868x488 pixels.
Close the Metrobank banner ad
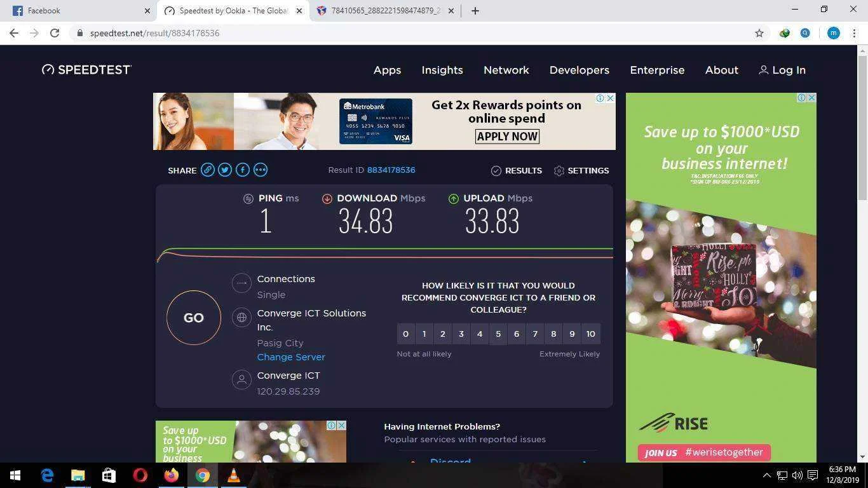pos(610,98)
